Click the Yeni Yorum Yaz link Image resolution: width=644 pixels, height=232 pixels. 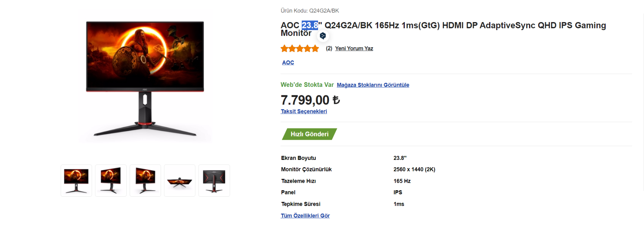354,48
